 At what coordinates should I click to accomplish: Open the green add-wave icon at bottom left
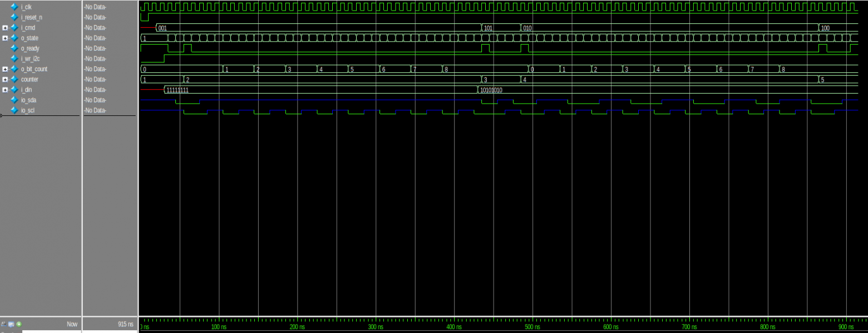[x=20, y=324]
